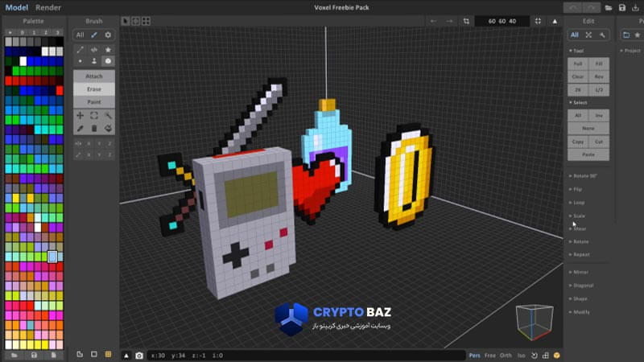This screenshot has width=644, height=362.
Task: Expand the Mirror section
Action: click(579, 272)
